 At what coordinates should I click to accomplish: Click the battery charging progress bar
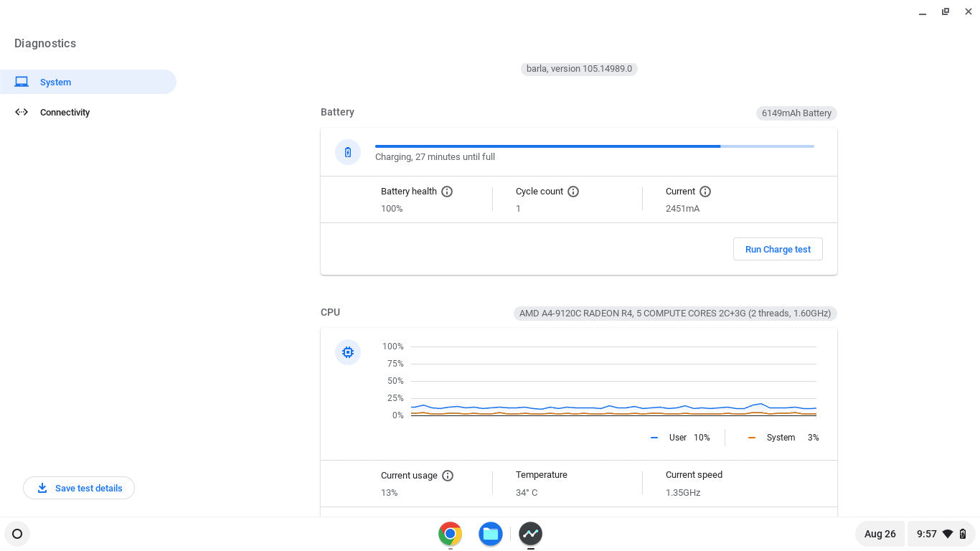point(594,146)
